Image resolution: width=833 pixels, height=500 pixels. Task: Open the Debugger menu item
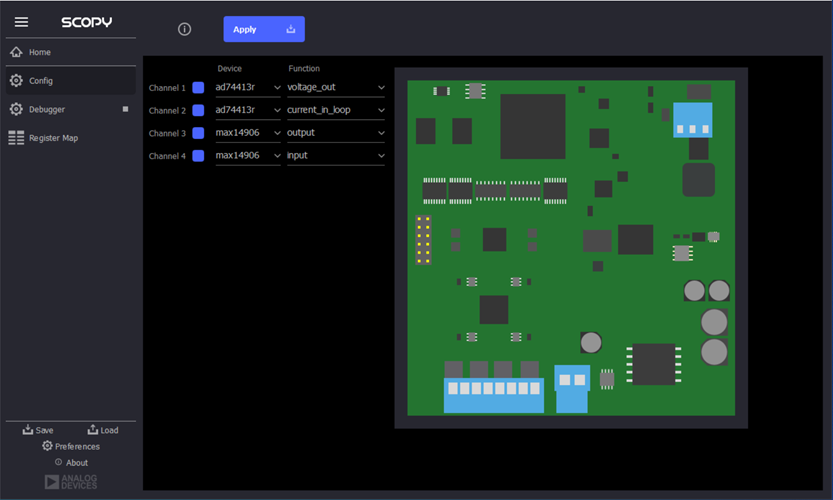(47, 109)
